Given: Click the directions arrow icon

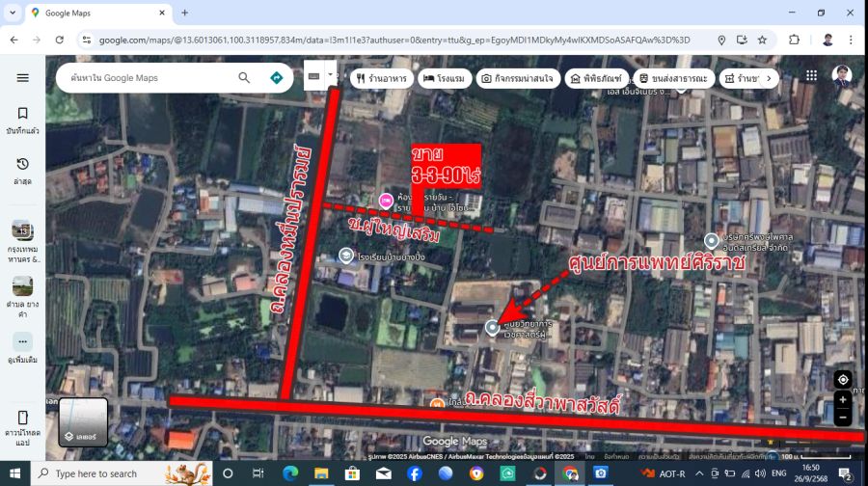Looking at the screenshot, I should click(x=277, y=78).
